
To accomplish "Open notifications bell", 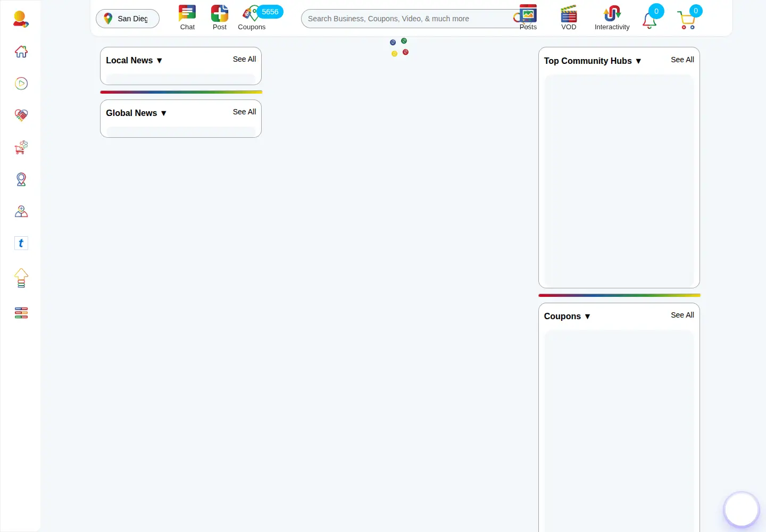I will coord(650,20).
